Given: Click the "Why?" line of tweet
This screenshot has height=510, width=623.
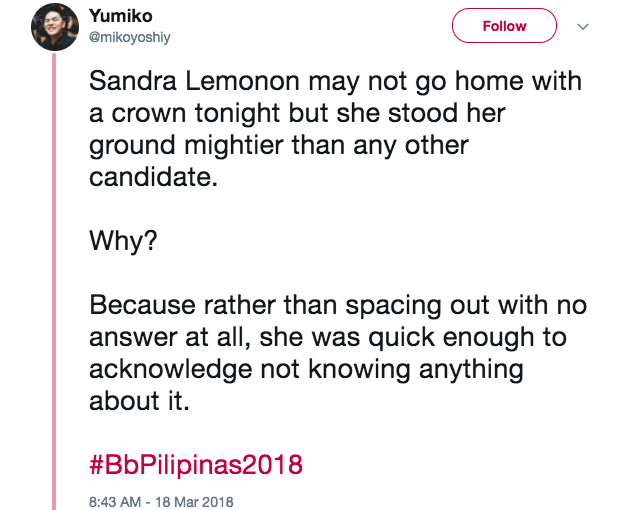Looking at the screenshot, I should [123, 241].
